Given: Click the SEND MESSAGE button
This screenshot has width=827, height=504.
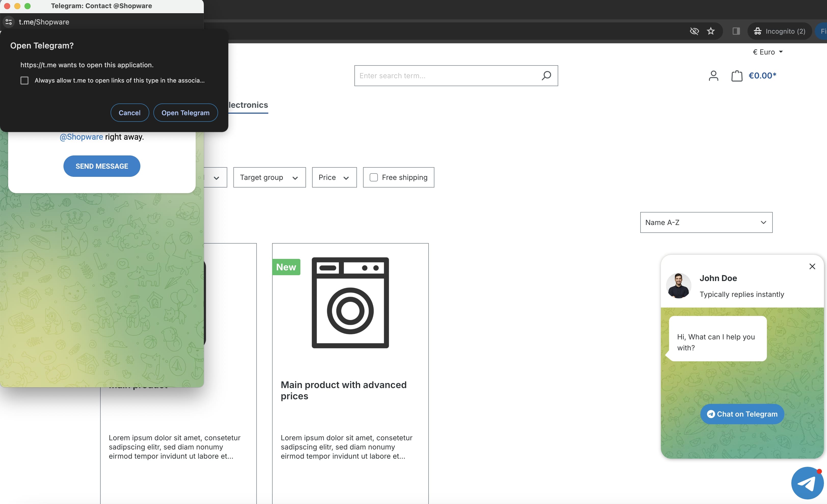Looking at the screenshot, I should point(102,166).
